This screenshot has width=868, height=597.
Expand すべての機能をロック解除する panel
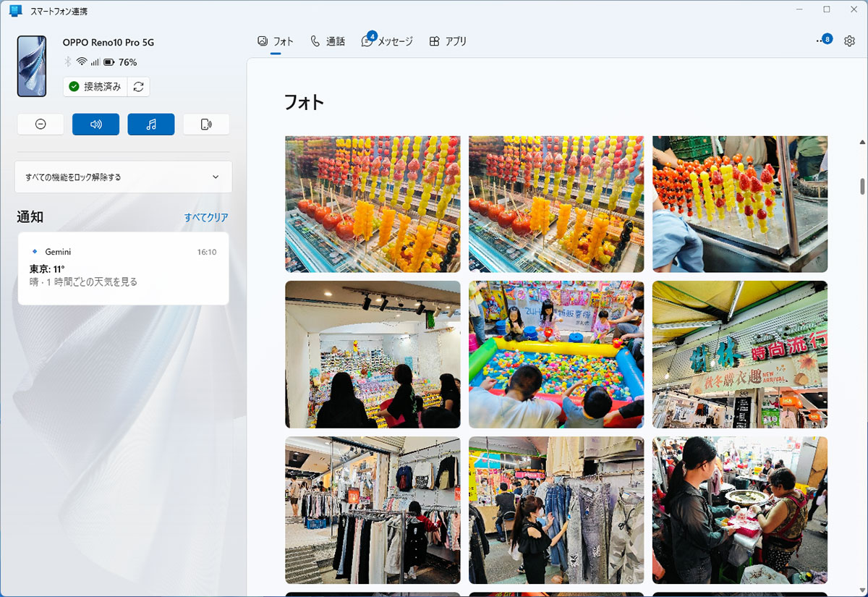[x=124, y=177]
